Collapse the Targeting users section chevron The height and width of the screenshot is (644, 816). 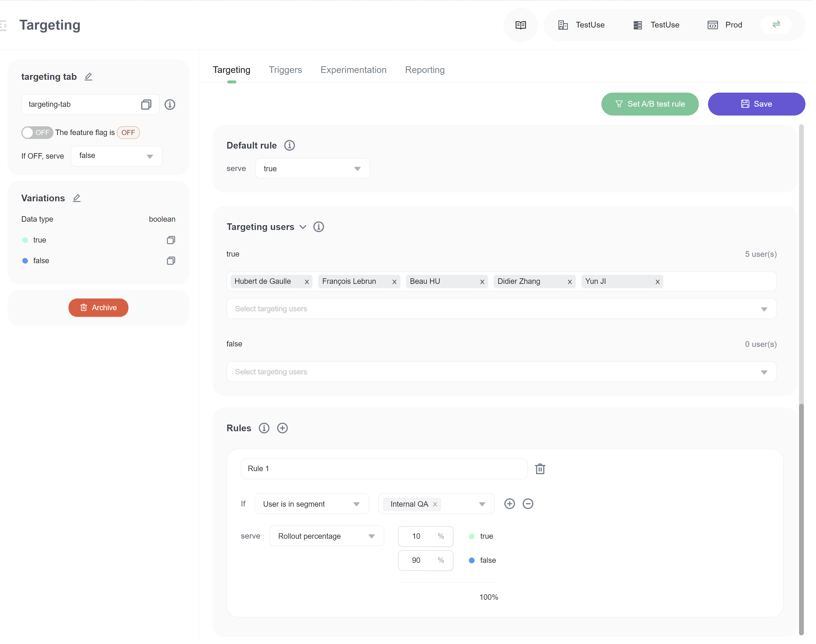click(302, 227)
